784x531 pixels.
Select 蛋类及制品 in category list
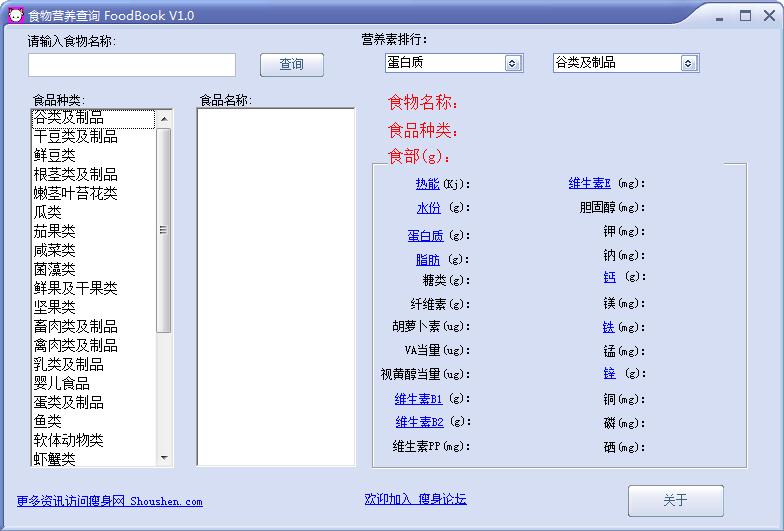[x=94, y=402]
